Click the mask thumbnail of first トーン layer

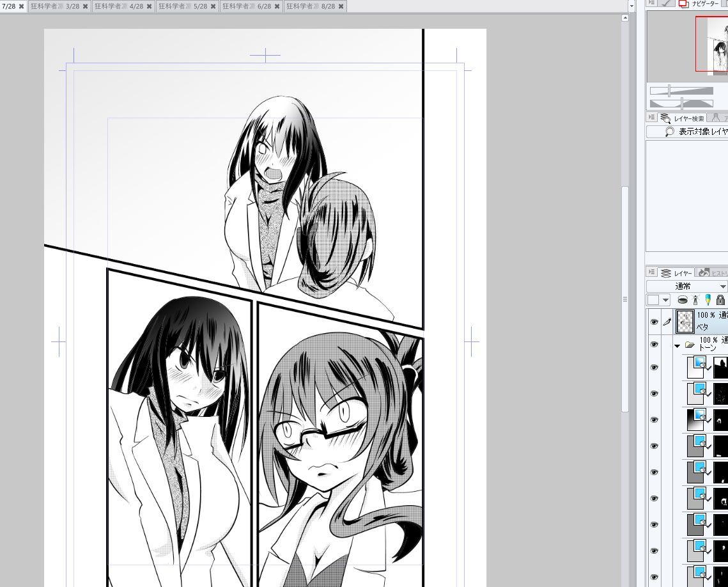(720, 367)
